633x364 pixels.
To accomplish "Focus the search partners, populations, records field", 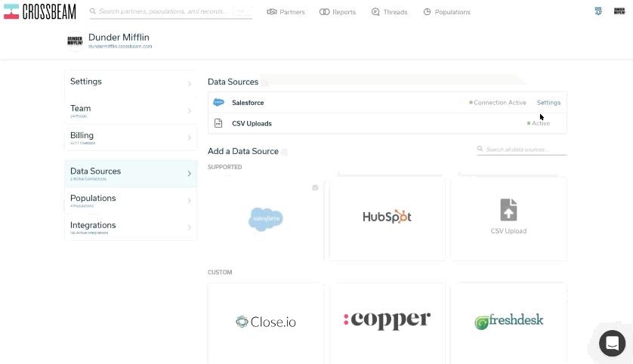I will [x=171, y=11].
